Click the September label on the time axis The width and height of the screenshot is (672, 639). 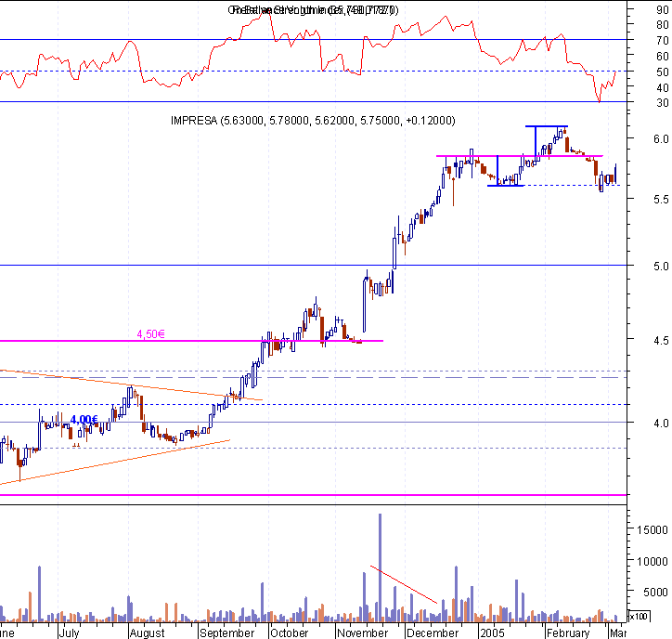(x=227, y=633)
